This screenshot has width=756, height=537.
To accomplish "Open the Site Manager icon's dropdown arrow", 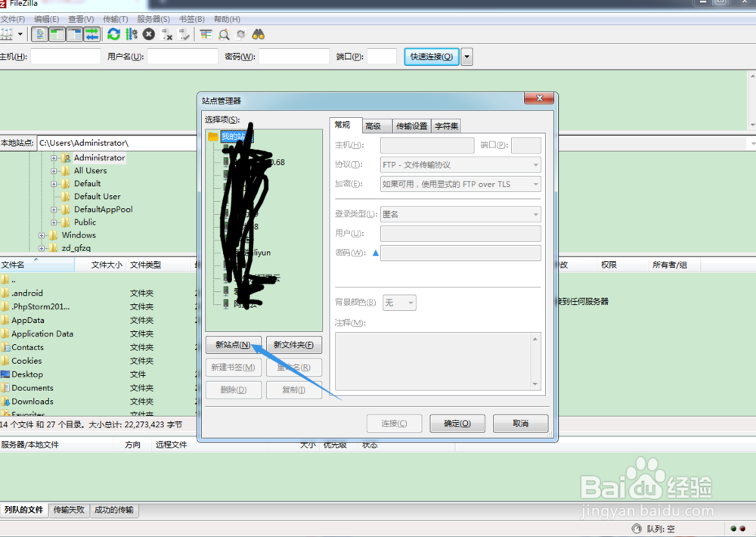I will coord(20,34).
